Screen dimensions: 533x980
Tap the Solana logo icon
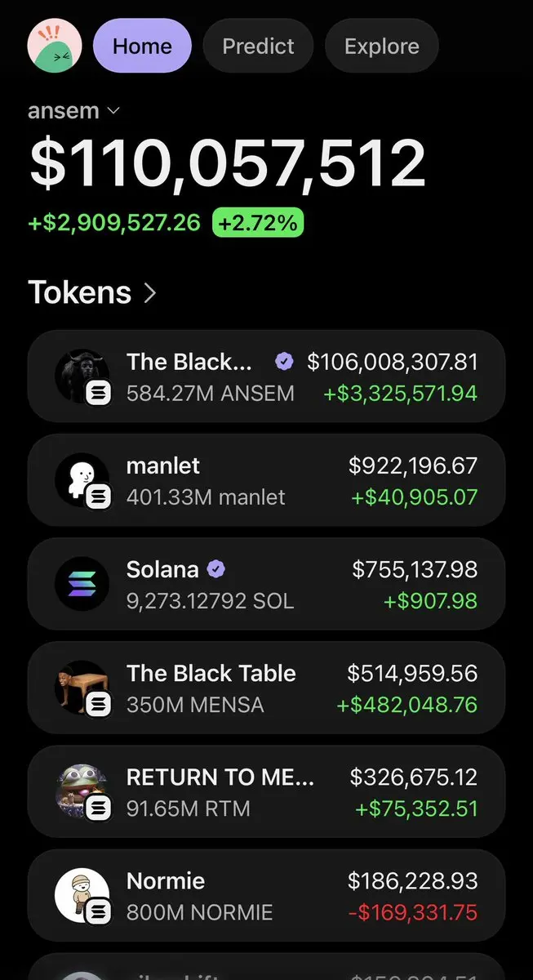pyautogui.click(x=82, y=583)
